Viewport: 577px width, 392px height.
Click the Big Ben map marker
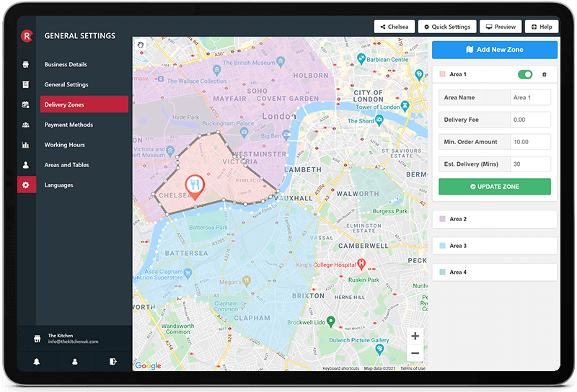(286, 135)
